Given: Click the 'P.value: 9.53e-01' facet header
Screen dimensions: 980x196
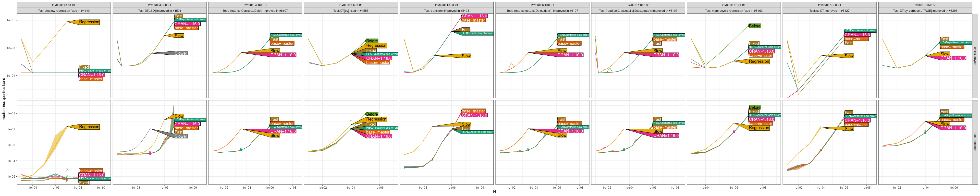Looking at the screenshot, I should (925, 5).
